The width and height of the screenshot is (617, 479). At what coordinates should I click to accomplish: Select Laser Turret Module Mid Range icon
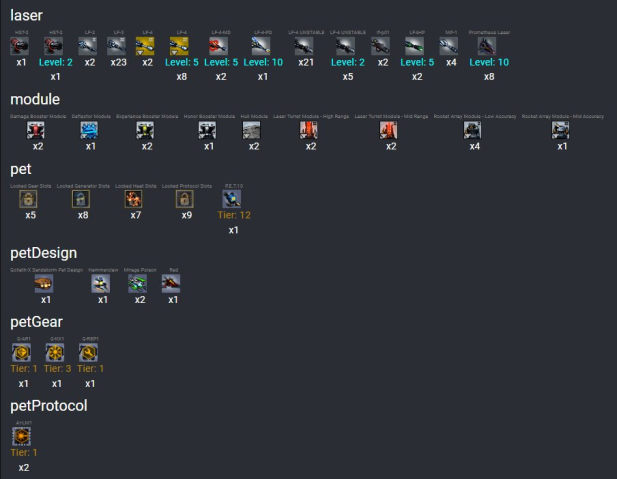click(389, 130)
